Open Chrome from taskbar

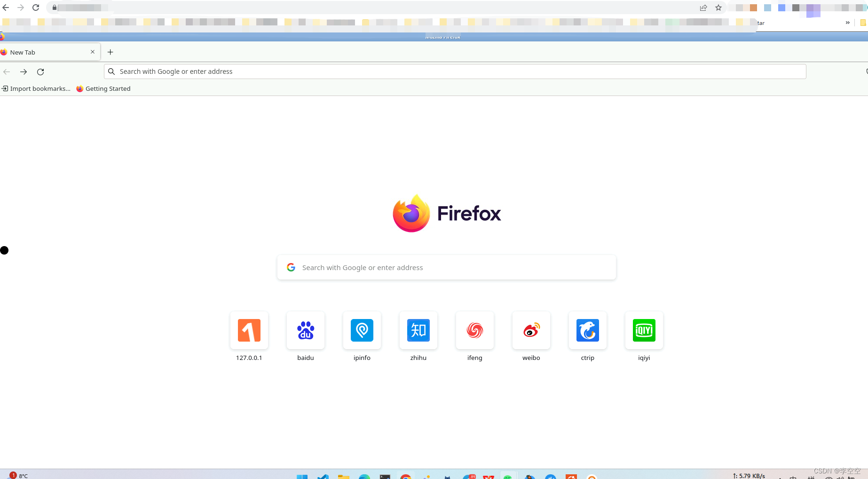[x=406, y=476]
